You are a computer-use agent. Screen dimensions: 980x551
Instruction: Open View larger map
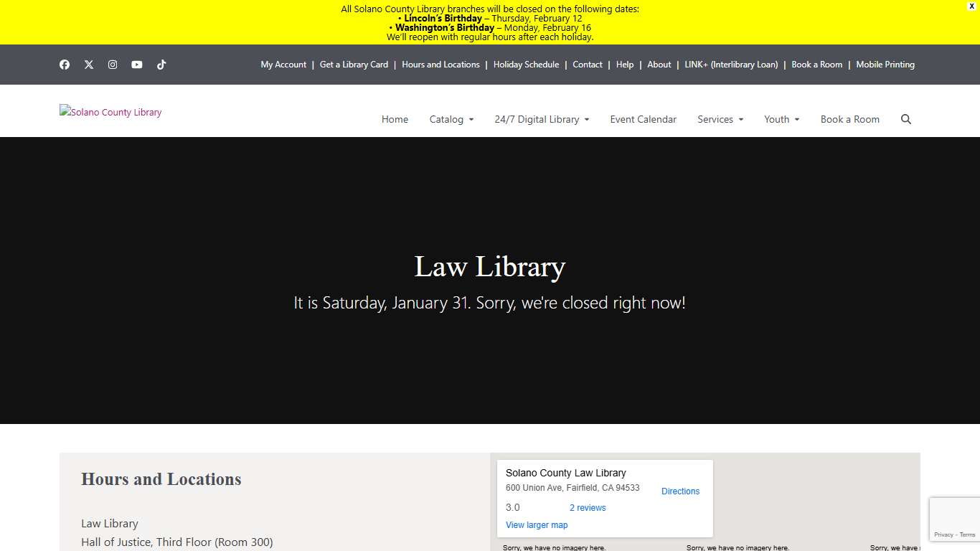(537, 524)
